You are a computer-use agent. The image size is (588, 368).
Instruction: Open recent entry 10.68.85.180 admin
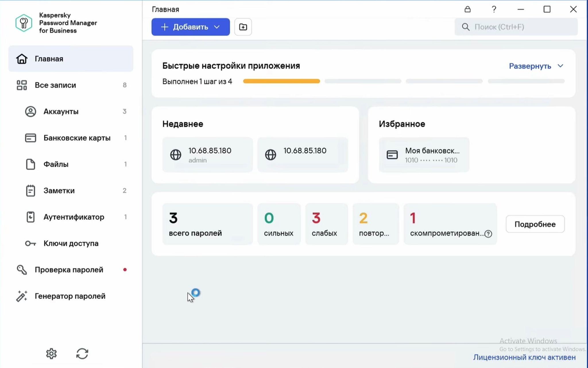[208, 155]
